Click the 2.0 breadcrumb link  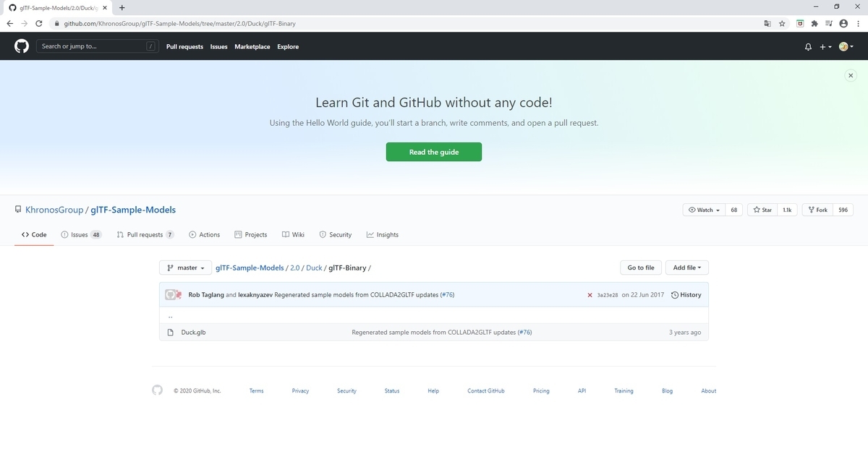(295, 268)
